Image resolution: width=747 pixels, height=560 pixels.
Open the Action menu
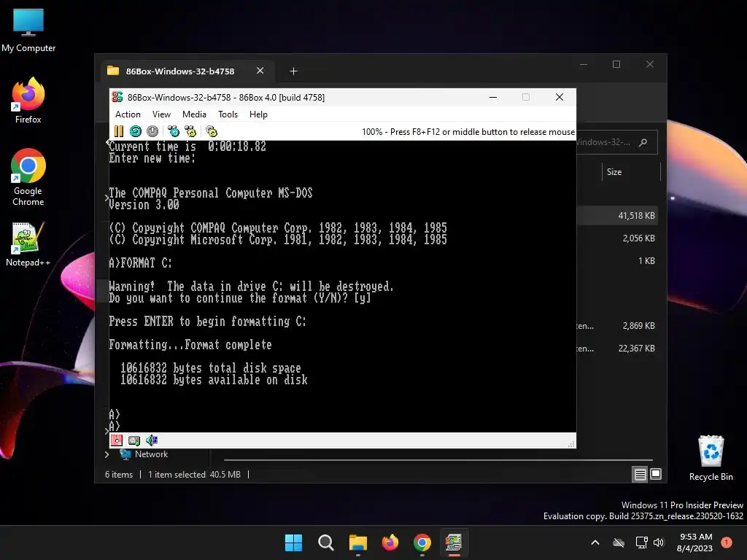tap(128, 114)
